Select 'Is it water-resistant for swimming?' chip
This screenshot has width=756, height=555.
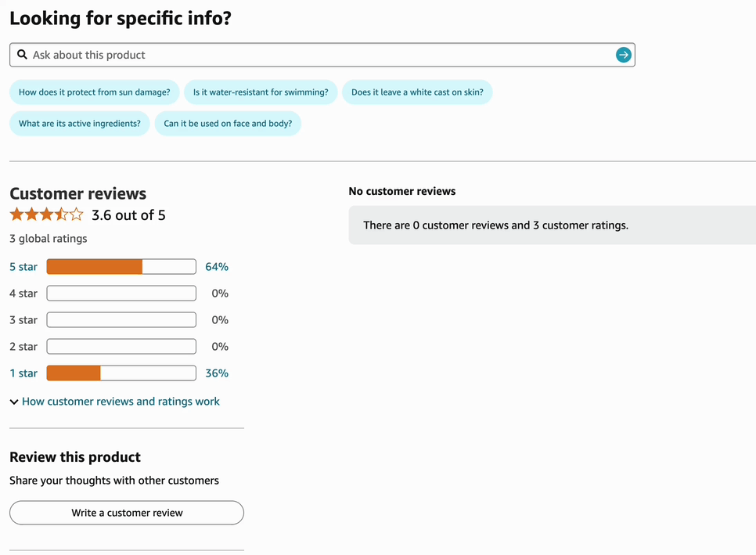tap(261, 92)
